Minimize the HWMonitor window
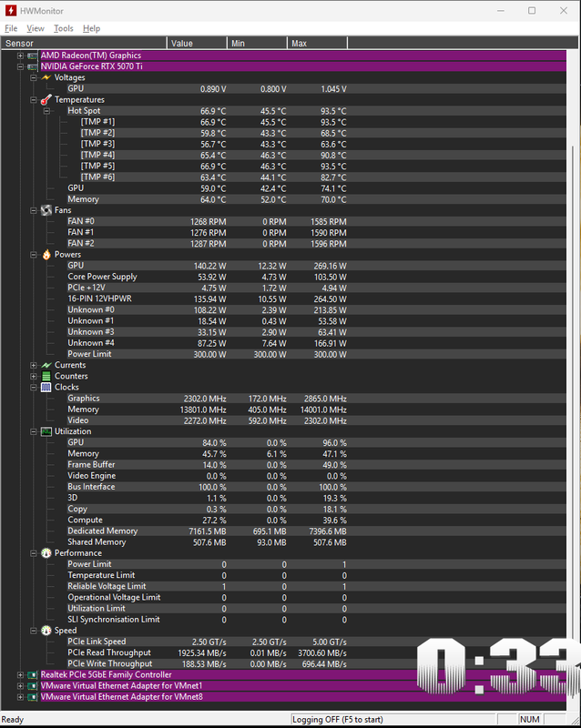 click(x=501, y=11)
